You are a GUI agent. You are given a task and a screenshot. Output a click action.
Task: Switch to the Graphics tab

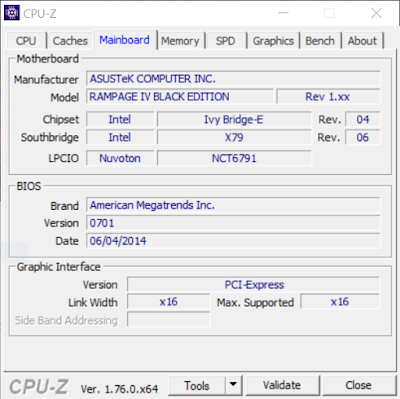pos(273,41)
